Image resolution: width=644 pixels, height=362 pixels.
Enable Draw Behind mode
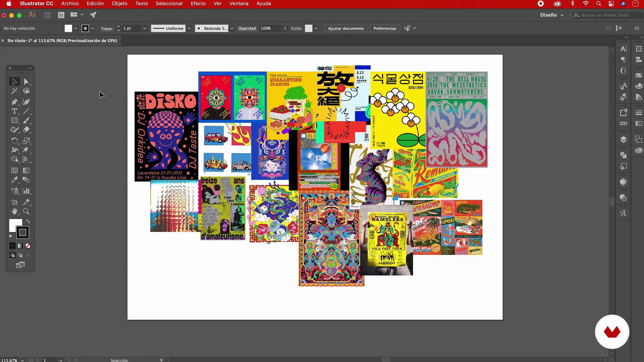point(20,255)
